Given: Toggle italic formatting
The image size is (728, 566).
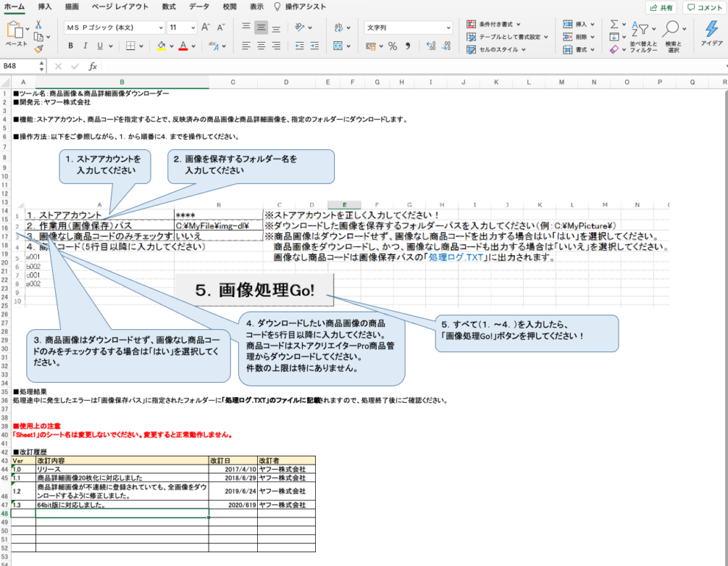Looking at the screenshot, I should coord(85,46).
